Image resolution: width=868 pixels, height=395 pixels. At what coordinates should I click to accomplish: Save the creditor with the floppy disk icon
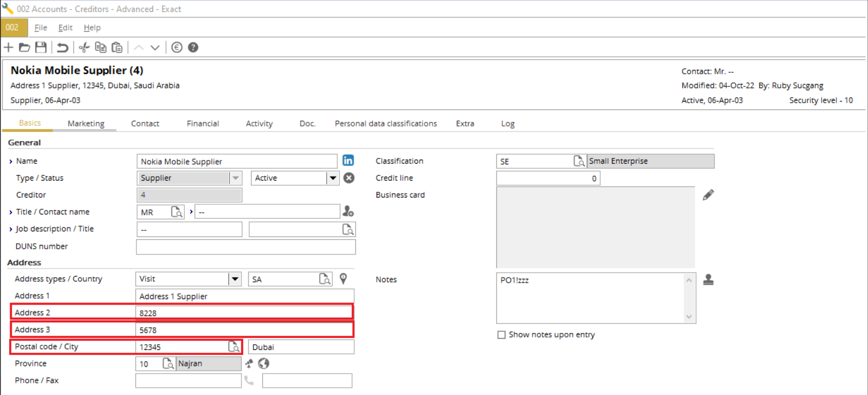[x=41, y=47]
